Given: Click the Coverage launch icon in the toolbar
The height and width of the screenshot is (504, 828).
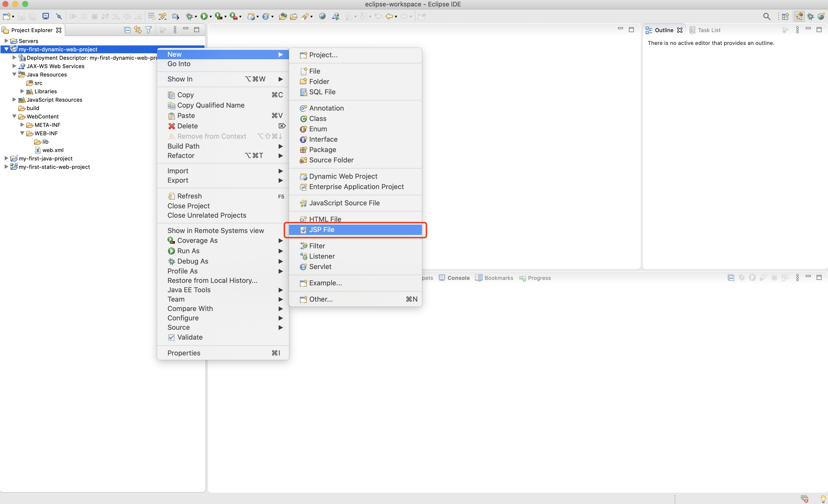Looking at the screenshot, I should tap(218, 16).
